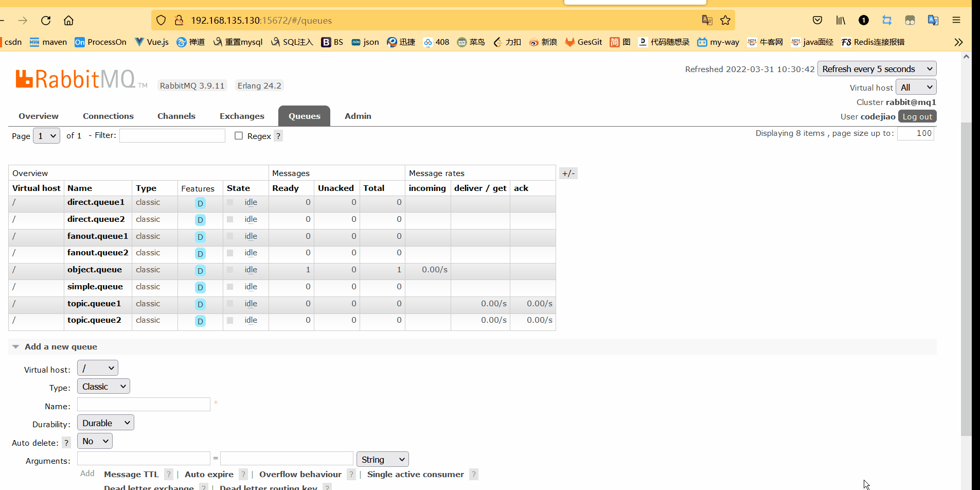980x490 pixels.
Task: Open the shield tracking protection icon
Action: [x=161, y=21]
